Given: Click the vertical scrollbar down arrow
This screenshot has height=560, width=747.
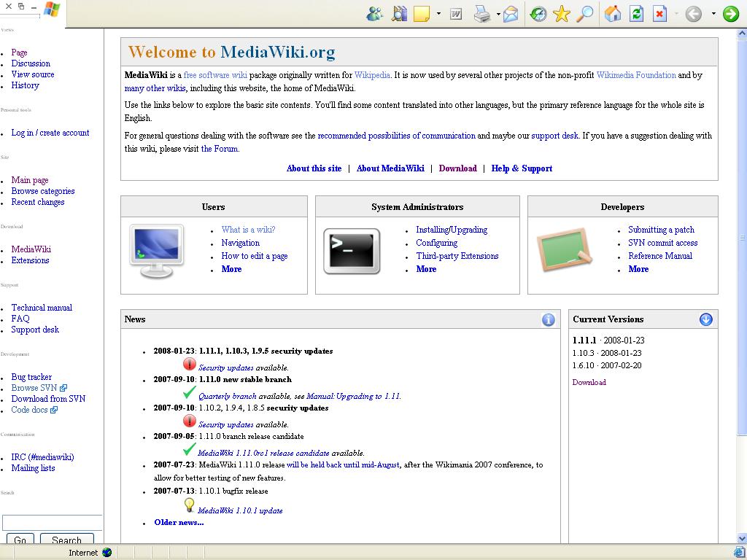Looking at the screenshot, I should click(742, 539).
